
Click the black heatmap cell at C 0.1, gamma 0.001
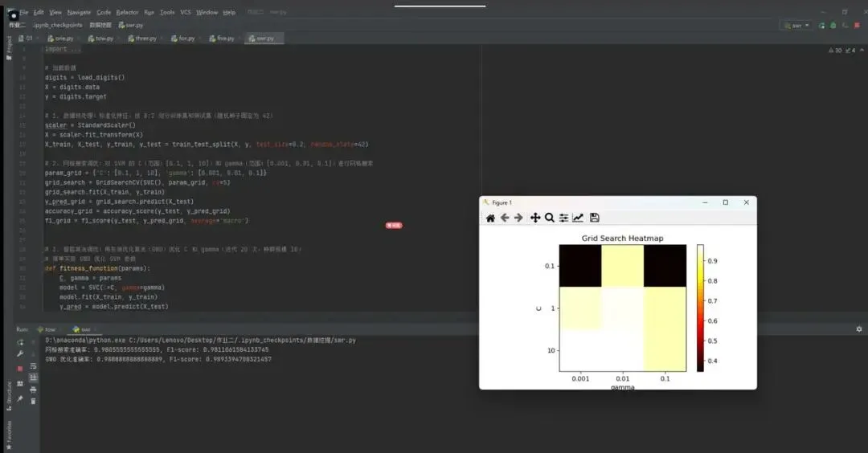pos(580,266)
